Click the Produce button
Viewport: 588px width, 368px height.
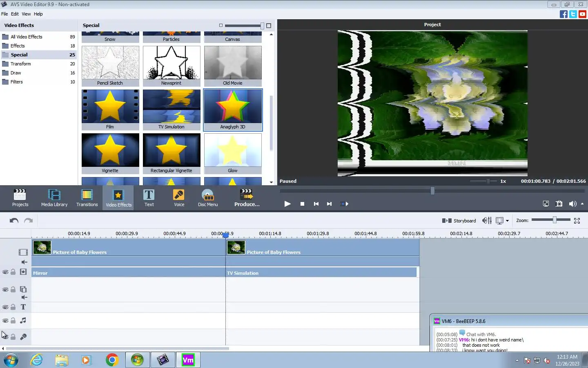point(247,198)
